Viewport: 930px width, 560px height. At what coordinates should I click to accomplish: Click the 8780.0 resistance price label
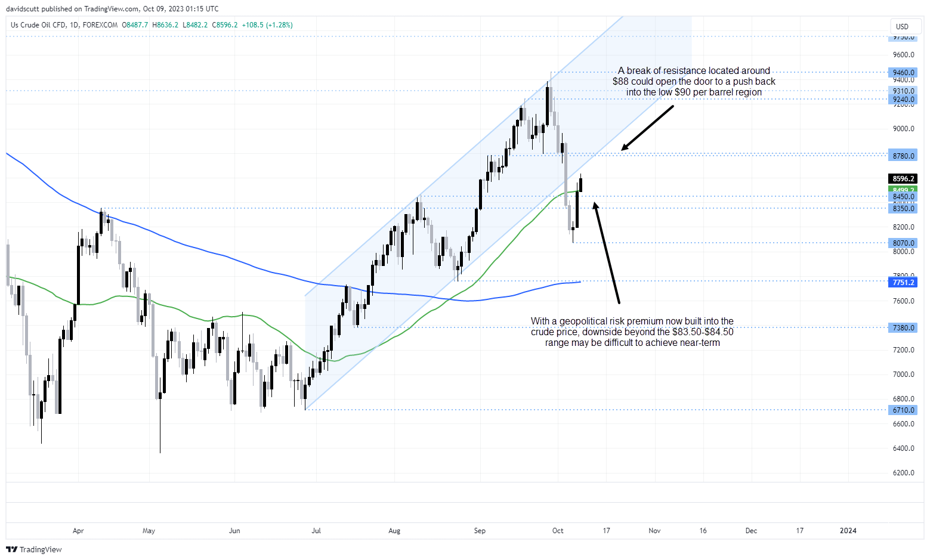(903, 156)
